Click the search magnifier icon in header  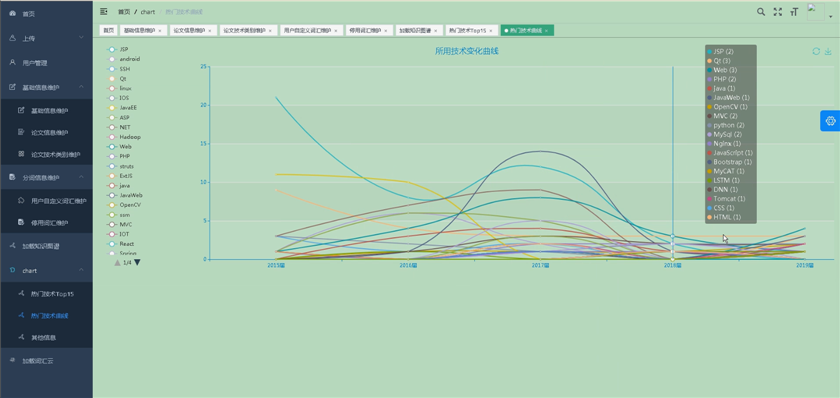pos(761,12)
